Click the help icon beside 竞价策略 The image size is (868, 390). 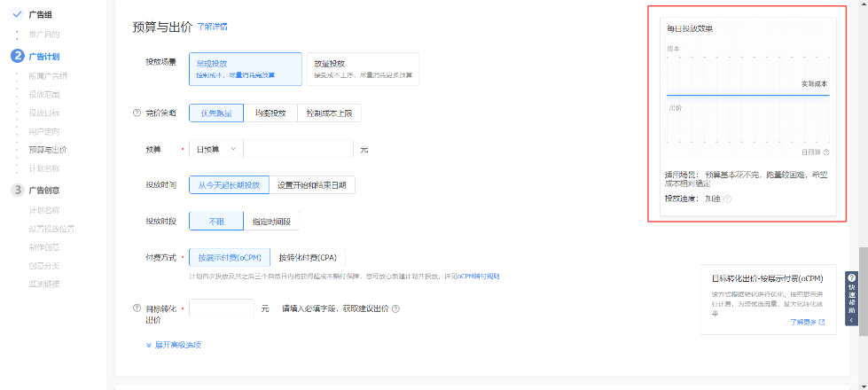tap(137, 113)
